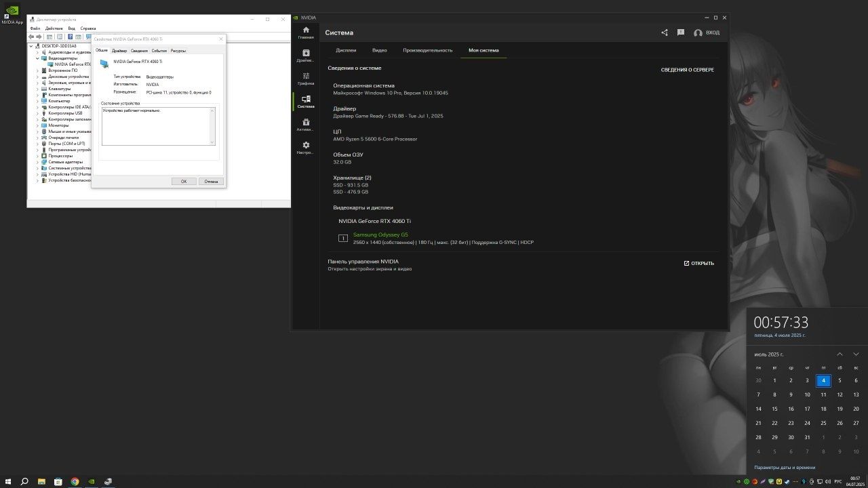Open Параметры даты и времени link
868x488 pixels.
click(x=785, y=468)
